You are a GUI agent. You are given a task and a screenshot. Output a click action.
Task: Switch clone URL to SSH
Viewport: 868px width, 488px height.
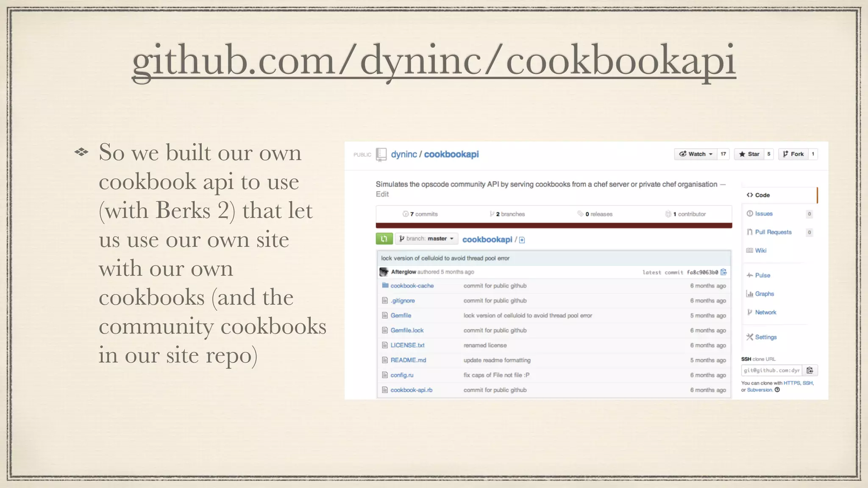point(807,383)
